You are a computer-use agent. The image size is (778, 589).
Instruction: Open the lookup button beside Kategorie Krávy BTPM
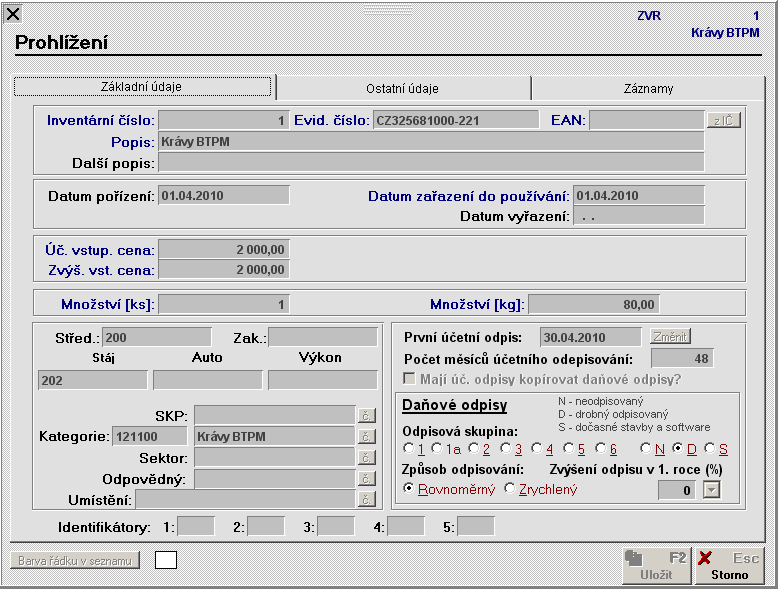pos(367,437)
